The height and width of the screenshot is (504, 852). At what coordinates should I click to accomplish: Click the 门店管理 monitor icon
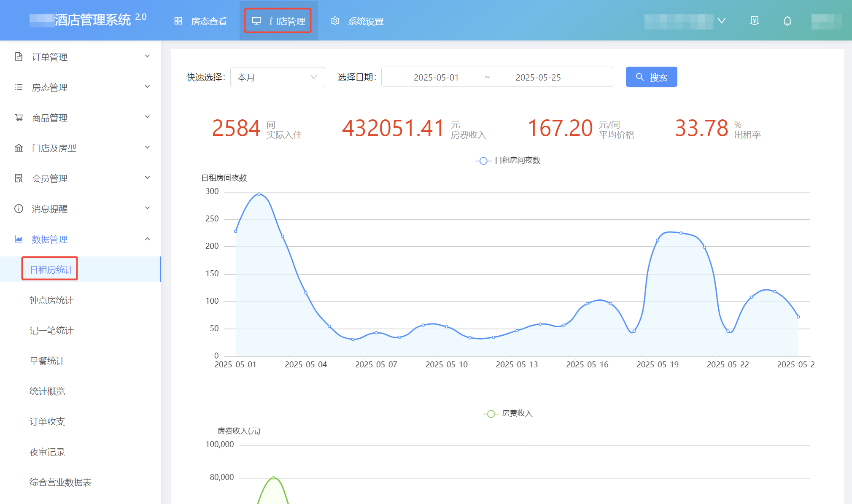pos(256,21)
